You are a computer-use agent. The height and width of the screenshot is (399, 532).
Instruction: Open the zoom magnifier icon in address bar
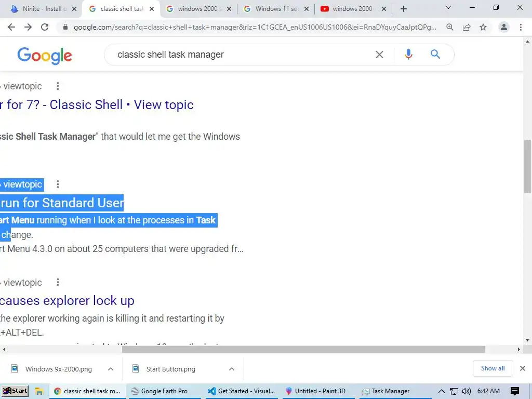pyautogui.click(x=450, y=27)
